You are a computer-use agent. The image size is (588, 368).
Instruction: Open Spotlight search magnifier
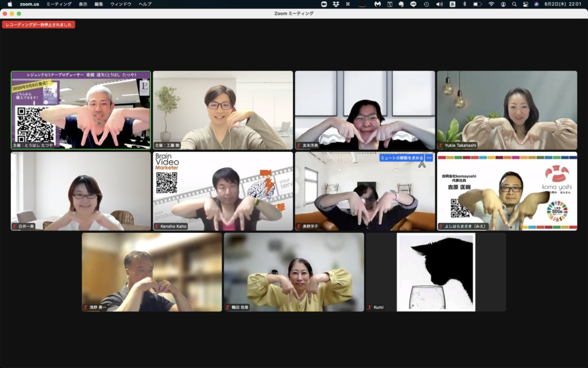[x=514, y=4]
